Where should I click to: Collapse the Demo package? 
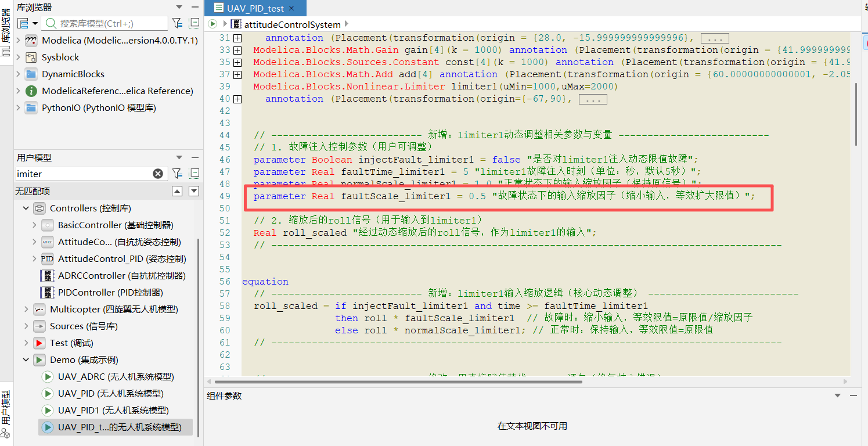click(x=26, y=360)
